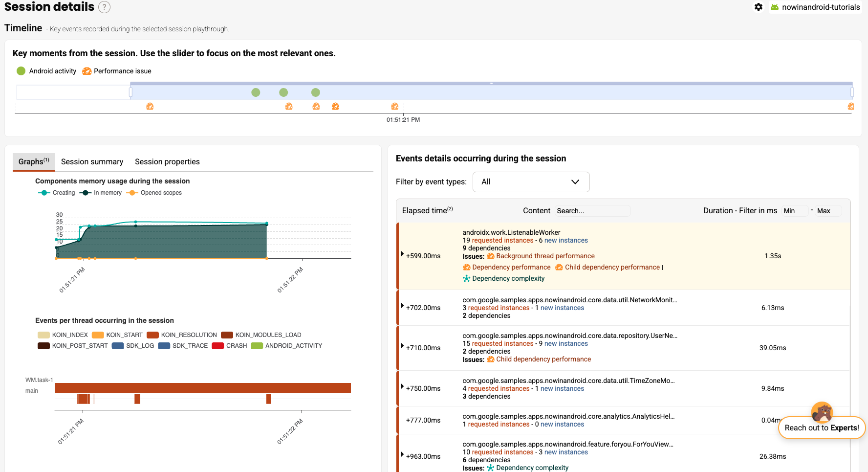Toggle the Opened scopes legend entry
868x472 pixels.
154,193
